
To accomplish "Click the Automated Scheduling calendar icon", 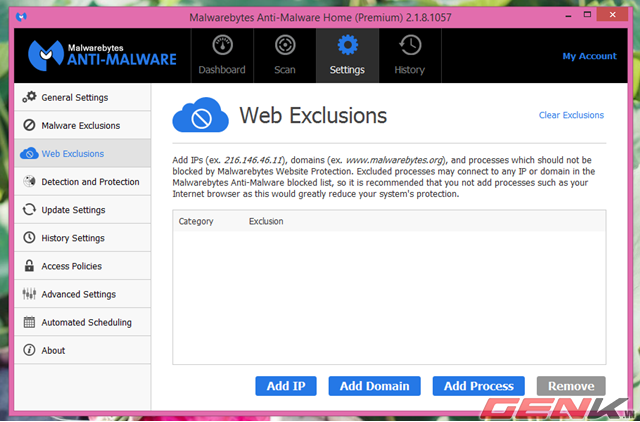I will click(x=29, y=322).
